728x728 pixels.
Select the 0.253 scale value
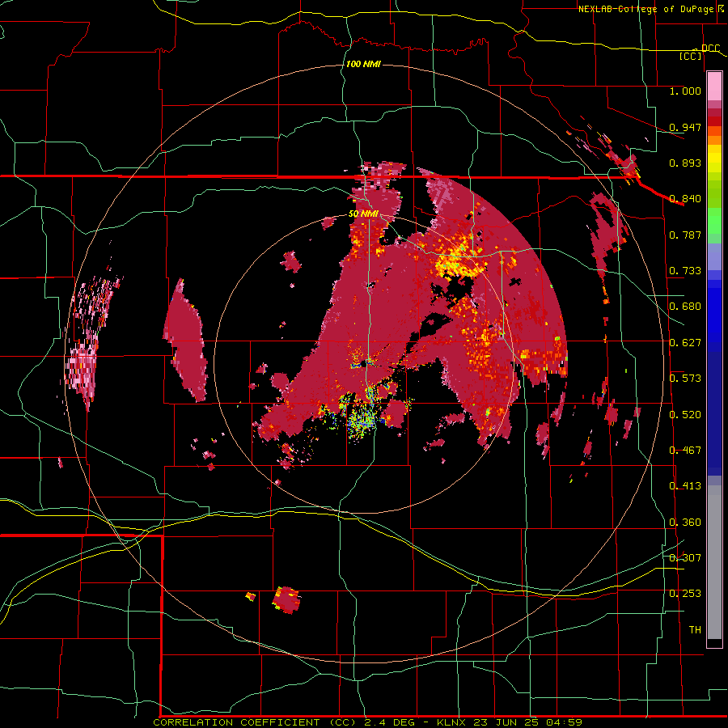point(685,594)
